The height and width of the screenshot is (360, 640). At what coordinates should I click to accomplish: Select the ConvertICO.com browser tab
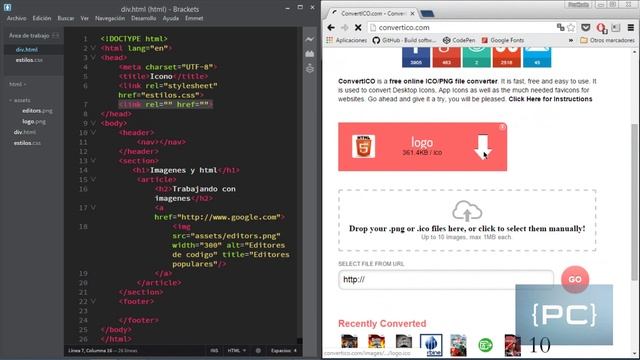372,13
